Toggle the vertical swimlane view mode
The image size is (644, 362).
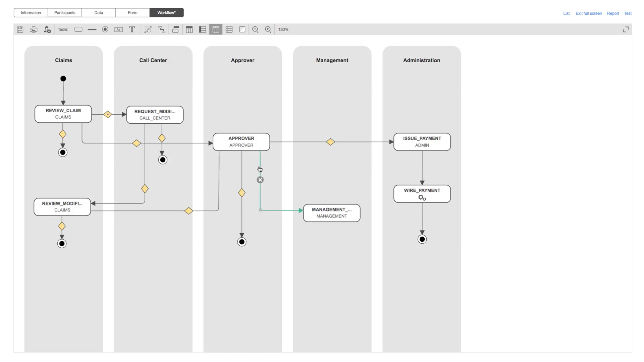point(216,29)
